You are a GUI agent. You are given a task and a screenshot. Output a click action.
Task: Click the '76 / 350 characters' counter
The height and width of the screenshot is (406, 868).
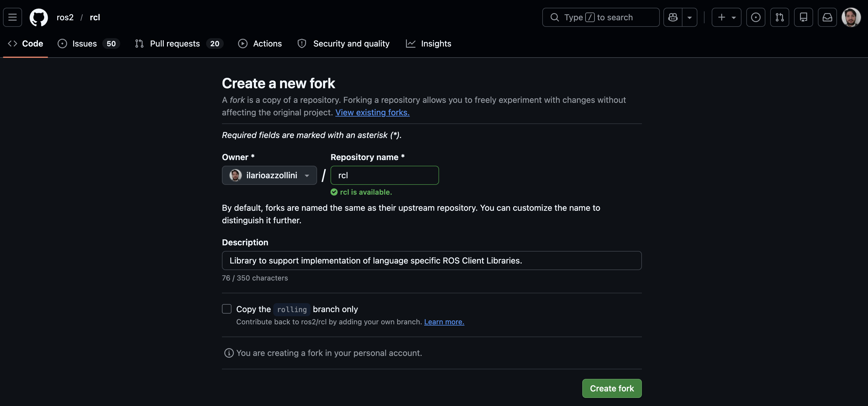click(x=255, y=278)
